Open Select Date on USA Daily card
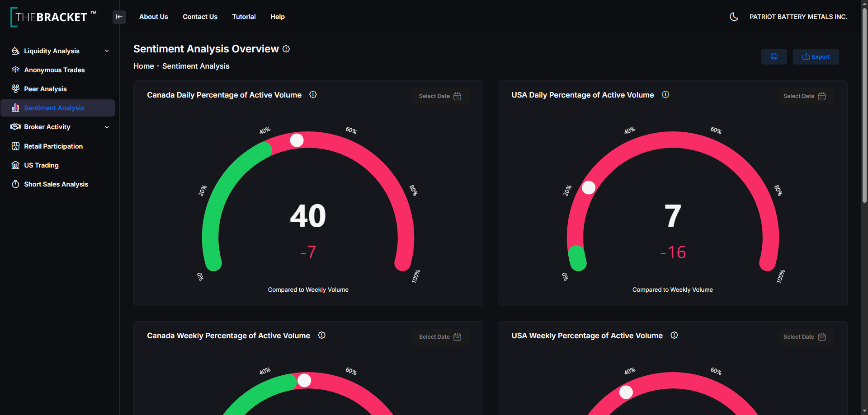868x415 pixels. coord(805,96)
